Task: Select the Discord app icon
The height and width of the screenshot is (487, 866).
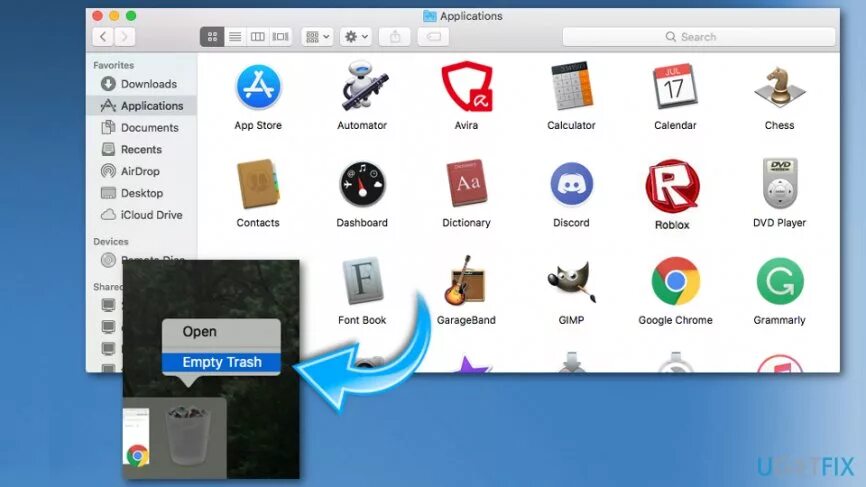Action: (571, 184)
